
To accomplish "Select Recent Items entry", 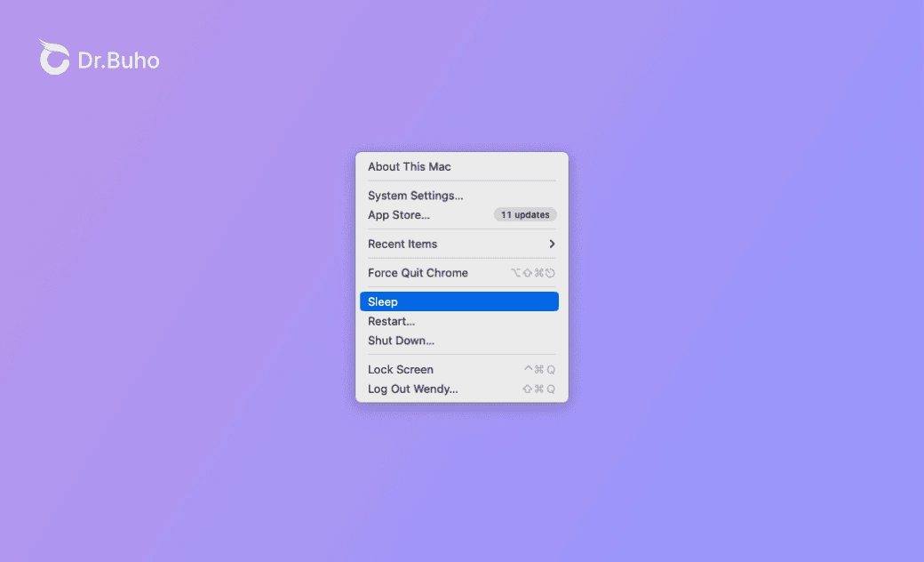I will click(x=402, y=244).
